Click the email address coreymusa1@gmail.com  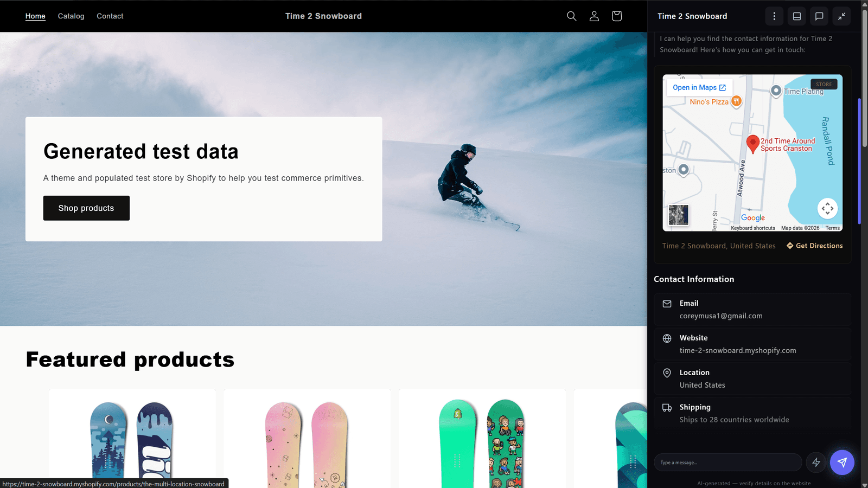tap(721, 316)
